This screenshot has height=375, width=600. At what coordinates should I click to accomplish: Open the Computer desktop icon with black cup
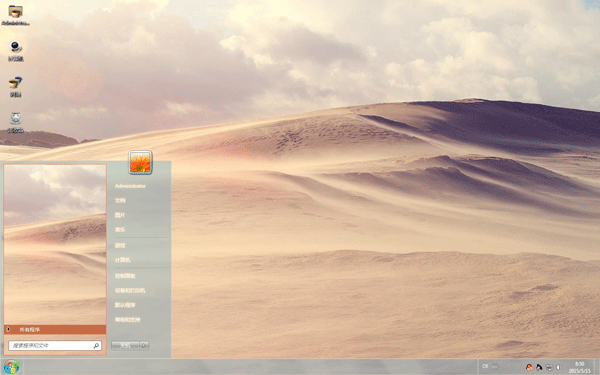coord(15,51)
